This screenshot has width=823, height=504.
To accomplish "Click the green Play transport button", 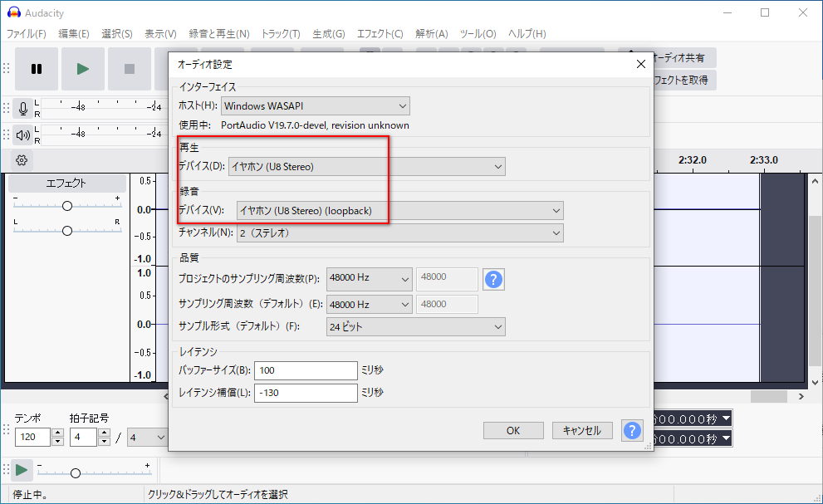I will [83, 69].
